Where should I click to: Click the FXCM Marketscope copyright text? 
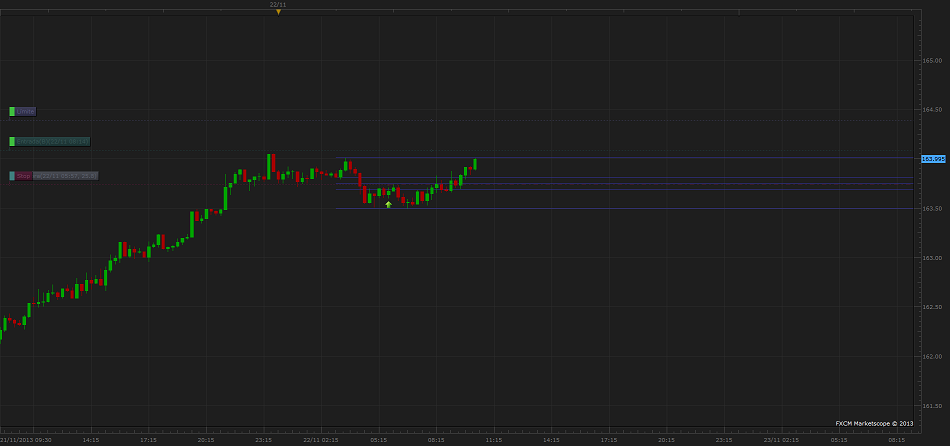click(x=874, y=423)
